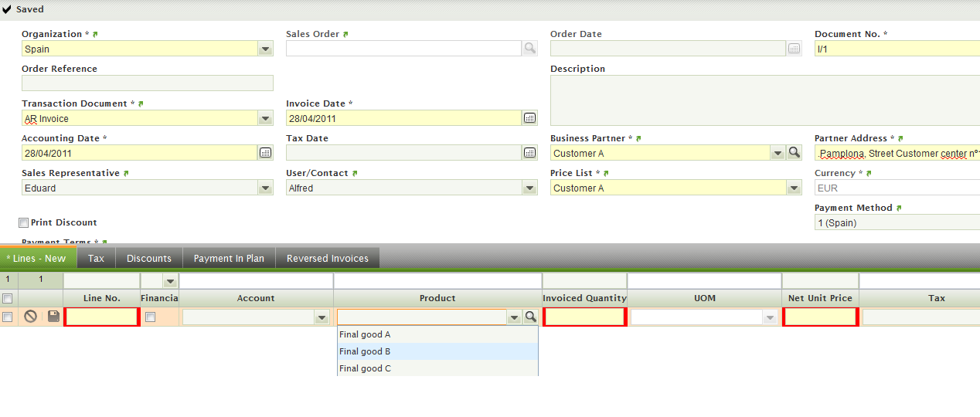Check the Financial checkbox in the line row
Viewport: 980px width, 417px height.
[151, 317]
